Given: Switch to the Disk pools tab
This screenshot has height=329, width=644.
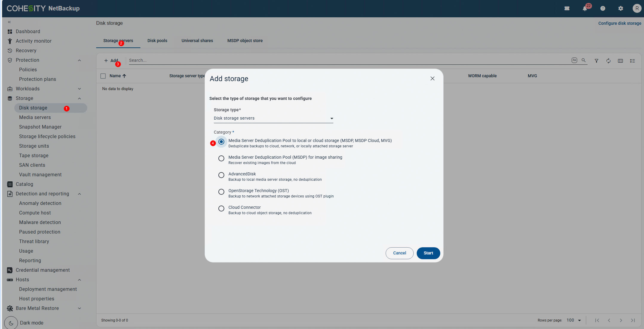Looking at the screenshot, I should [x=157, y=41].
